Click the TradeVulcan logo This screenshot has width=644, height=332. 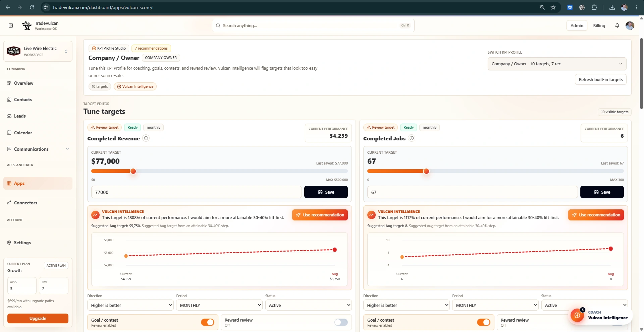(27, 25)
